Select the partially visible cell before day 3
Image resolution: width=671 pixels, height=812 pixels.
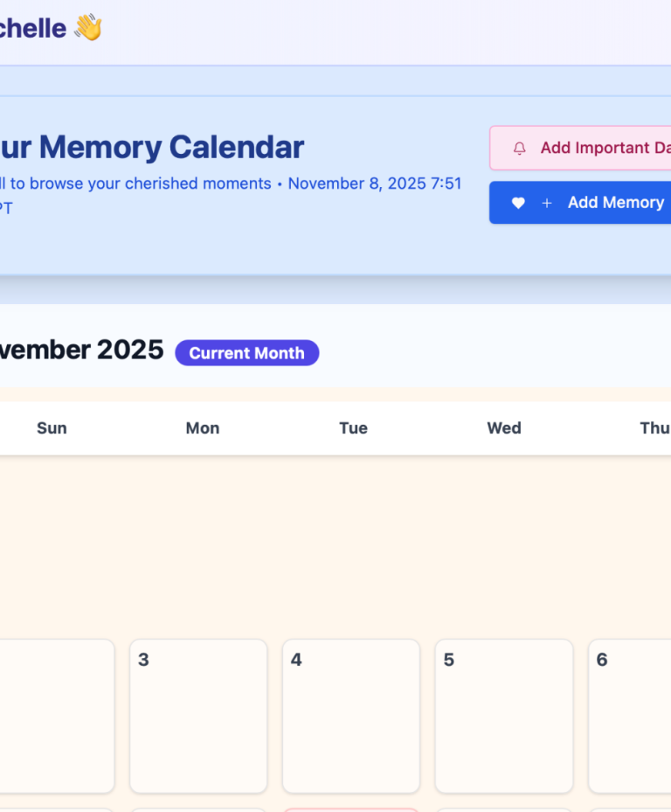[x=56, y=716]
